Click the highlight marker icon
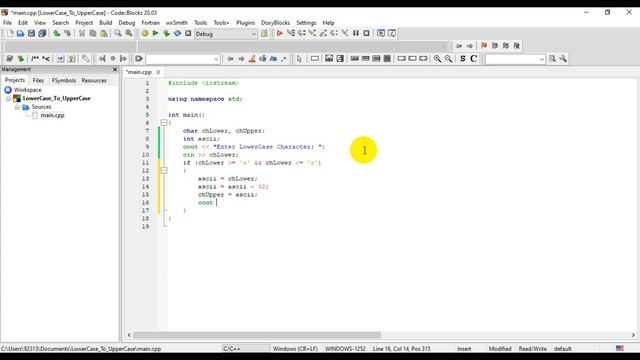 [x=252, y=59]
